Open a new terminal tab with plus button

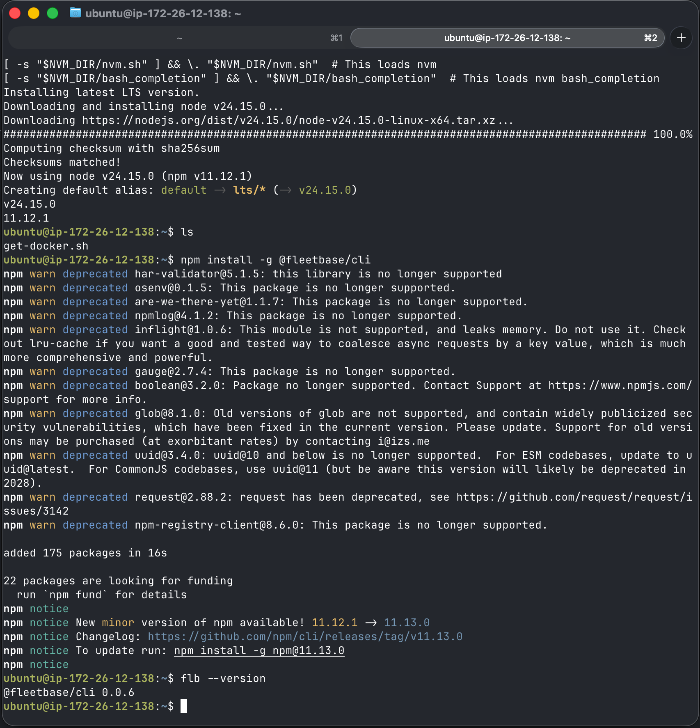[681, 38]
